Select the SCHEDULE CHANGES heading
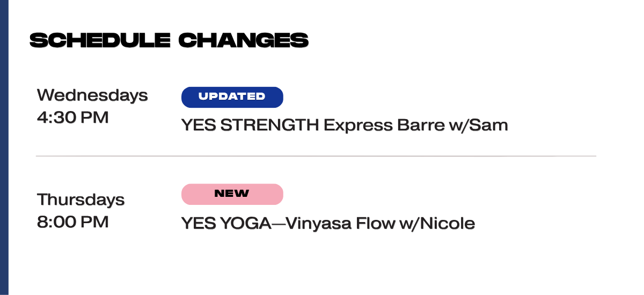Image resolution: width=644 pixels, height=295 pixels. (169, 40)
